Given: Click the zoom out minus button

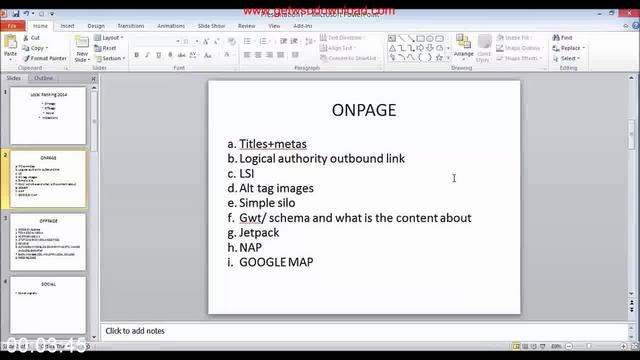Looking at the screenshot, I should [569, 346].
